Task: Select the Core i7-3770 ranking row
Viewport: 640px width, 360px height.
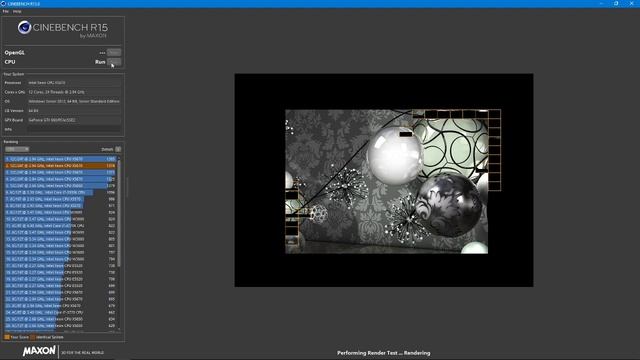Action: [60, 312]
